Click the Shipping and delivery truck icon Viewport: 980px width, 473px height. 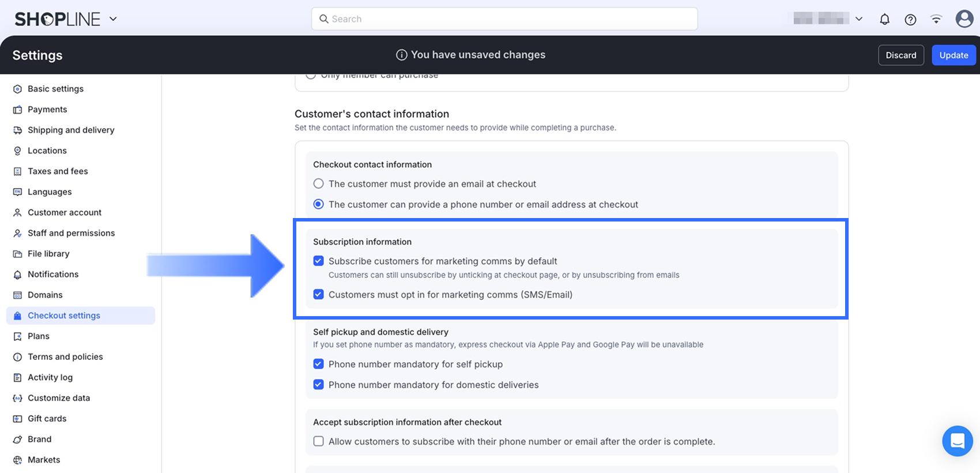tap(17, 130)
